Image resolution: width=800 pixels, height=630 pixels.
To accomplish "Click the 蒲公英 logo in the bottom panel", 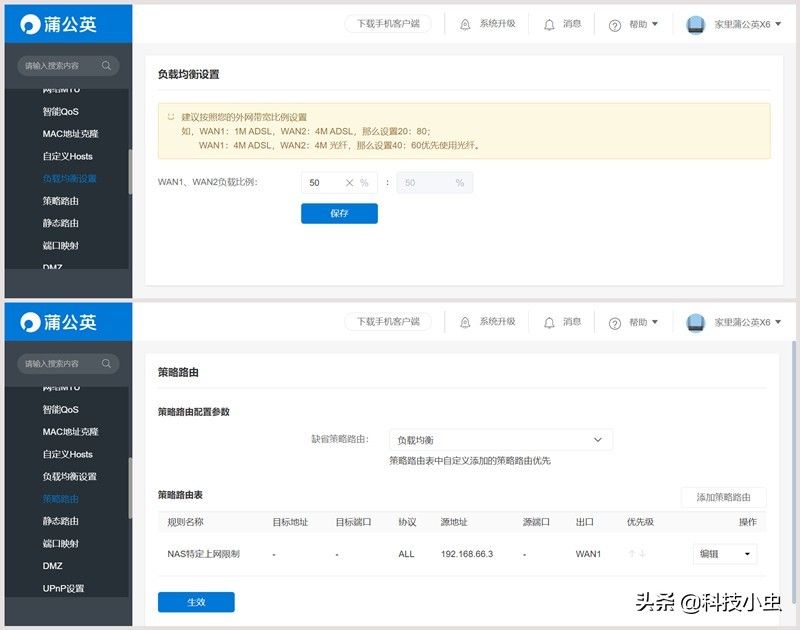I will click(x=59, y=322).
